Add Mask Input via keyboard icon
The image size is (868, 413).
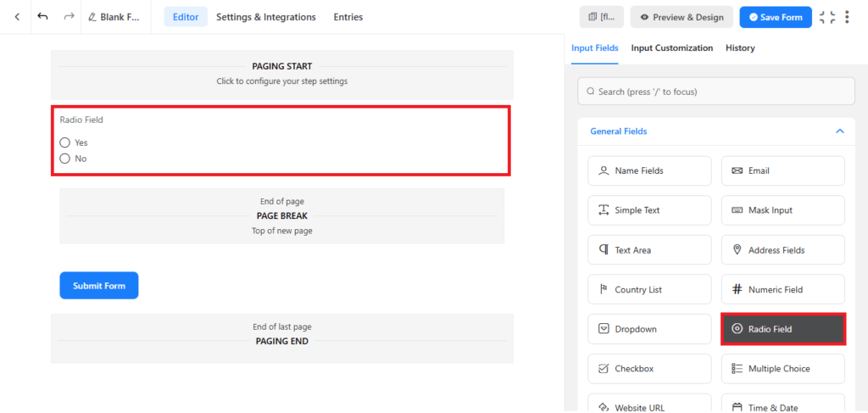click(737, 210)
